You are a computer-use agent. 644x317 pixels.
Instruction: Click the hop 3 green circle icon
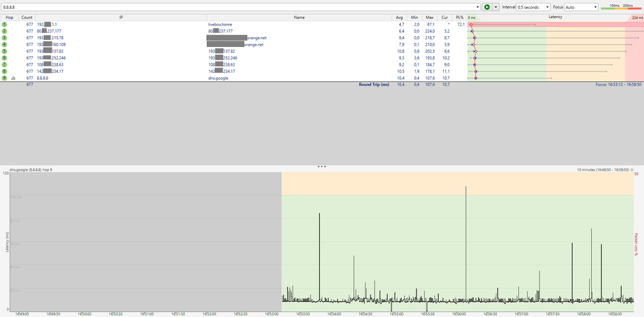tap(5, 38)
